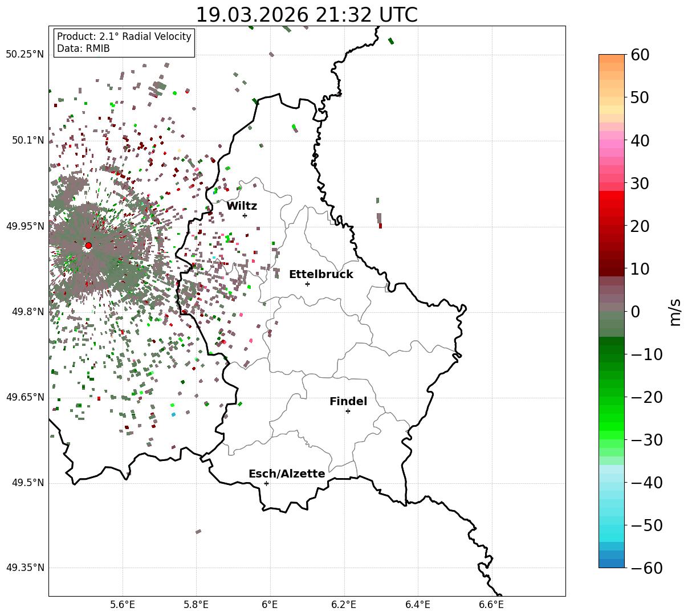Click the 49.65°N latitude label

(25, 397)
